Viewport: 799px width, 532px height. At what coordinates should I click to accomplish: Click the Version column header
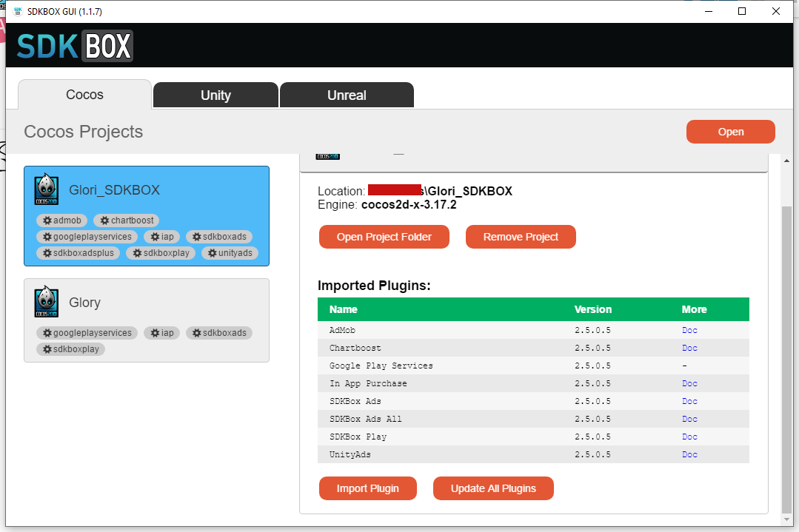tap(593, 309)
